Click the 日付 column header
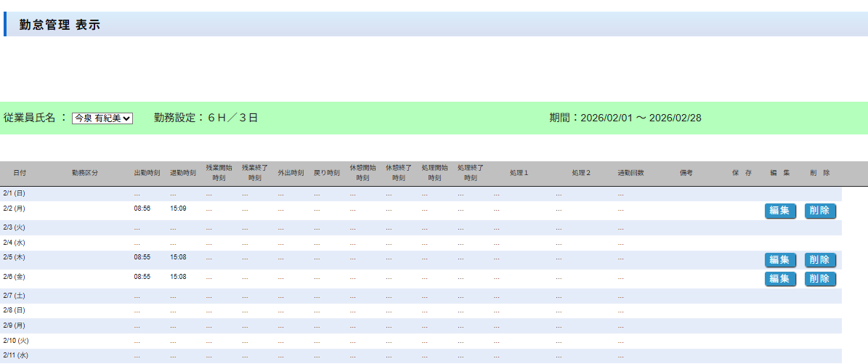The image size is (868, 364). [20, 174]
